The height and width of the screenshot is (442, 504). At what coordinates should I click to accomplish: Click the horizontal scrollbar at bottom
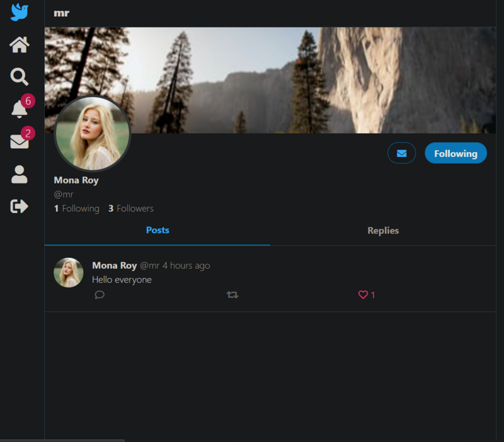point(62,441)
